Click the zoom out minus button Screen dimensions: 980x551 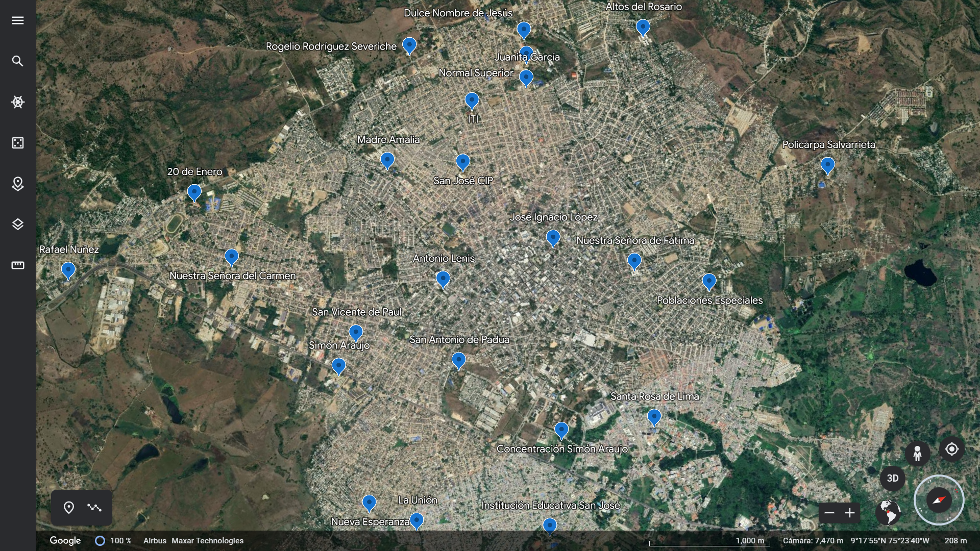point(829,513)
